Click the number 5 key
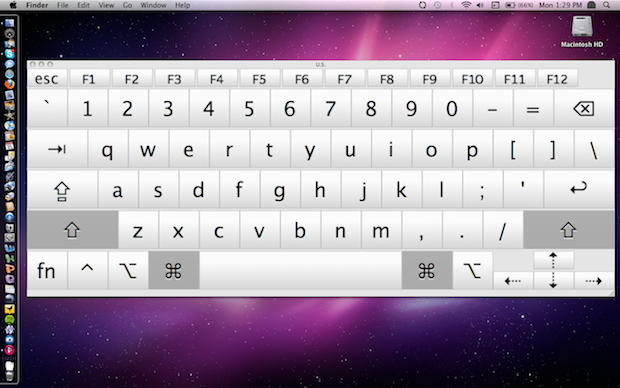The image size is (620, 388). [250, 108]
